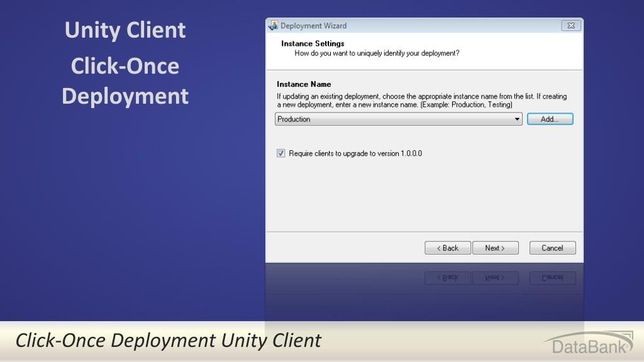Viewport: 644px width, 362px height.
Task: Click the DataBank logo
Action: click(x=589, y=343)
